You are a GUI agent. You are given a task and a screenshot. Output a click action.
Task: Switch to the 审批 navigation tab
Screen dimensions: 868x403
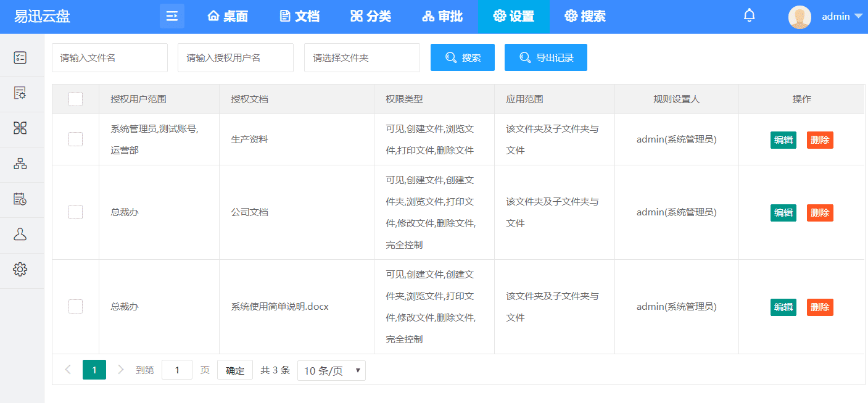(x=442, y=17)
